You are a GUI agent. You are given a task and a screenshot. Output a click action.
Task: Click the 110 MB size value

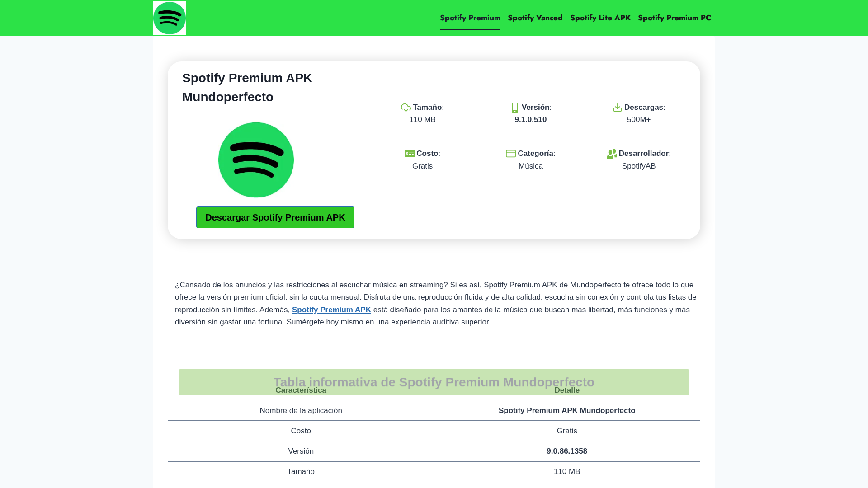pyautogui.click(x=422, y=120)
